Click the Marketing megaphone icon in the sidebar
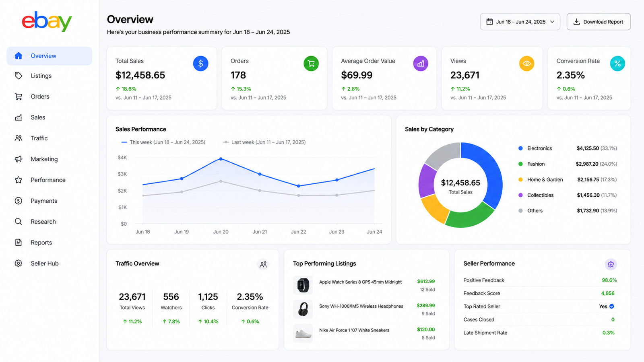The image size is (644, 362). 19,159
